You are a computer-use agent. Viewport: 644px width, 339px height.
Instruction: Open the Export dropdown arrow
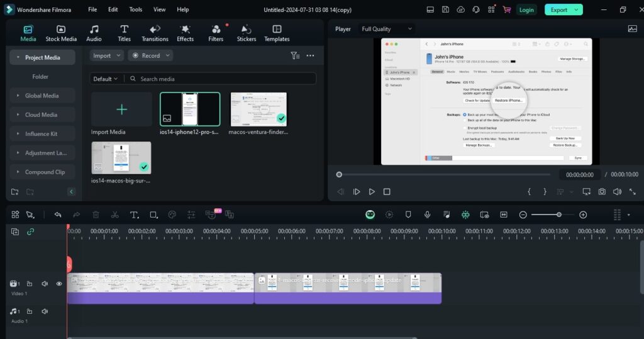(577, 10)
